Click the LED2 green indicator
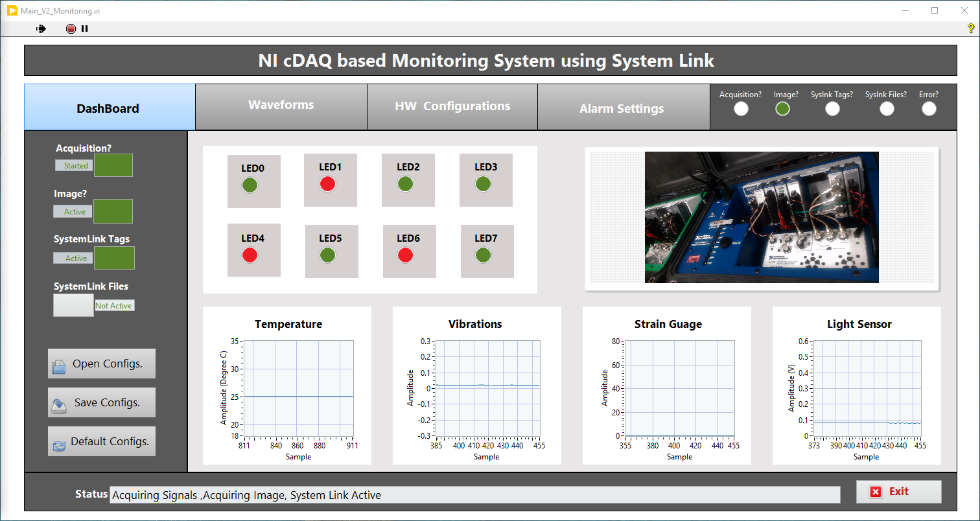 (x=405, y=184)
